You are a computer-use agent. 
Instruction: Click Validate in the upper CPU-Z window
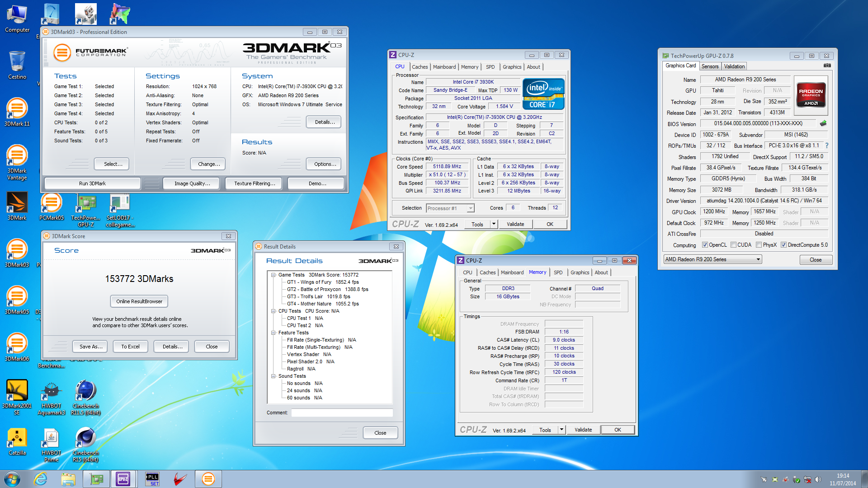pyautogui.click(x=515, y=224)
